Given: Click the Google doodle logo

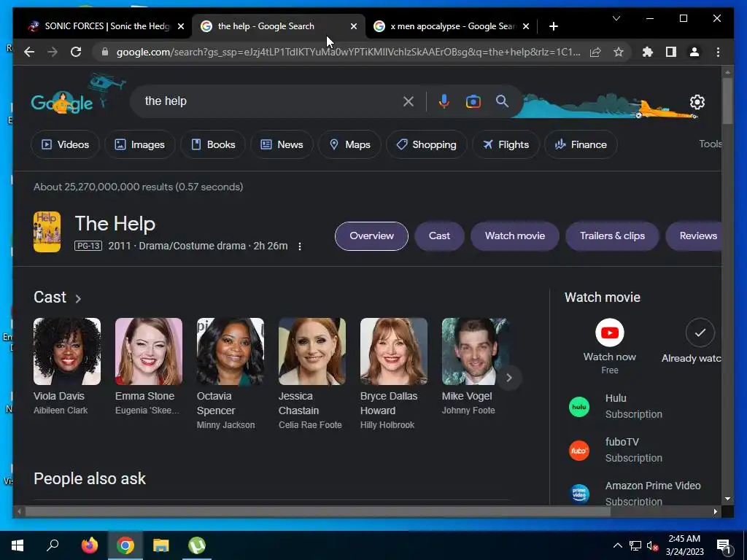Looking at the screenshot, I should [x=62, y=102].
